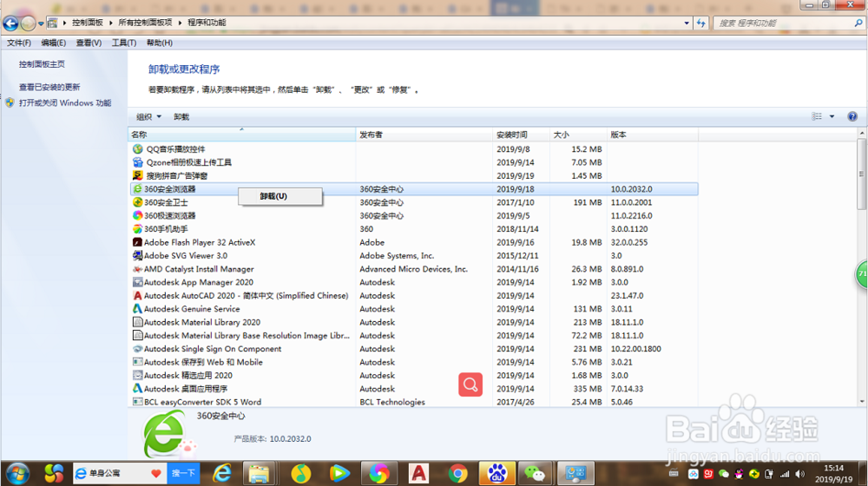Open the view options dropdown arrow
Screen dimensions: 868x486
[832, 116]
